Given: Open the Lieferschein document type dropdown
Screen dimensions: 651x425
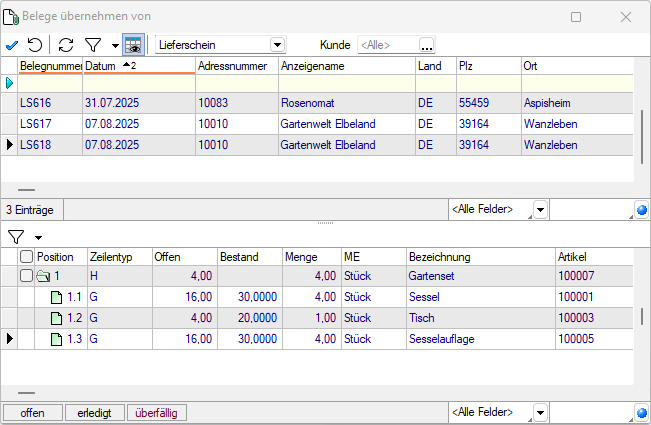Looking at the screenshot, I should (x=277, y=45).
